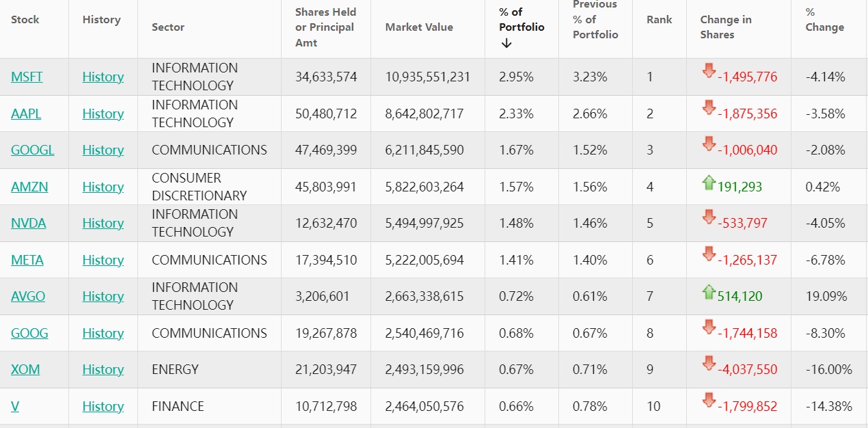Click the green up arrow in AMZN row
This screenshot has height=428, width=868.
[x=709, y=182]
